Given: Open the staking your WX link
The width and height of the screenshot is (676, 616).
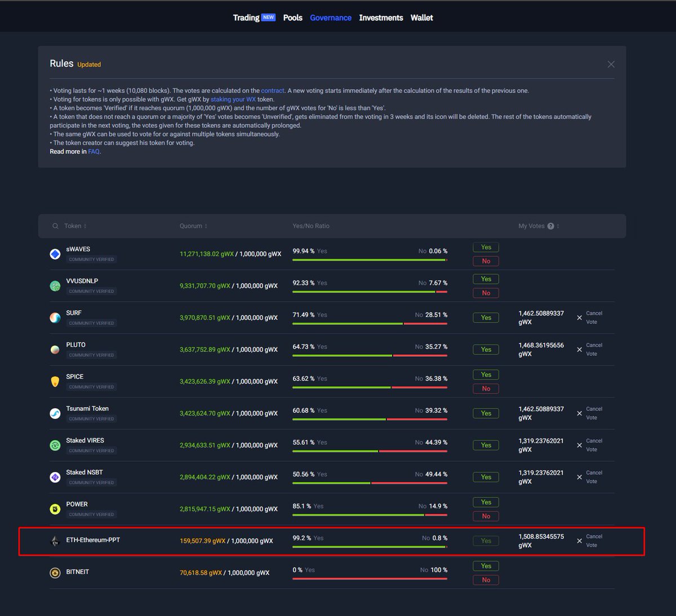Looking at the screenshot, I should [233, 99].
